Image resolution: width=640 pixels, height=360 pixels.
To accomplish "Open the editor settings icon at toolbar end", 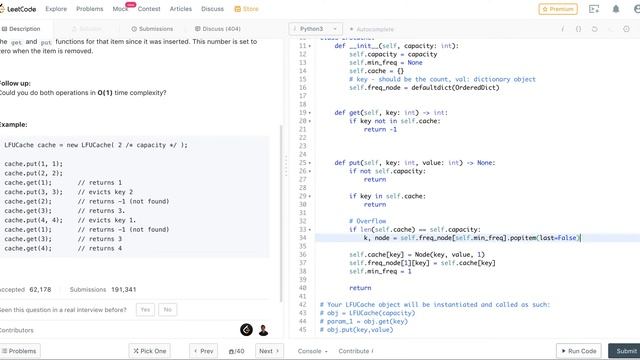I will 627,29.
